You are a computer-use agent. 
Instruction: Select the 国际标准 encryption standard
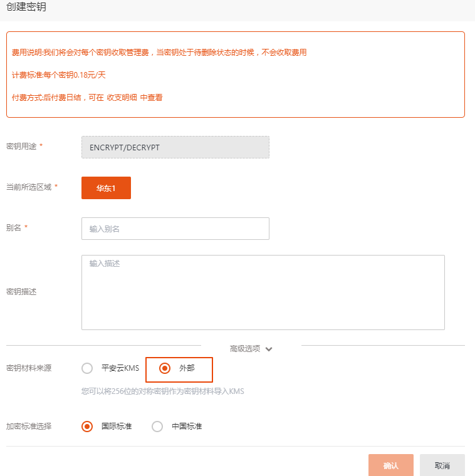point(87,427)
